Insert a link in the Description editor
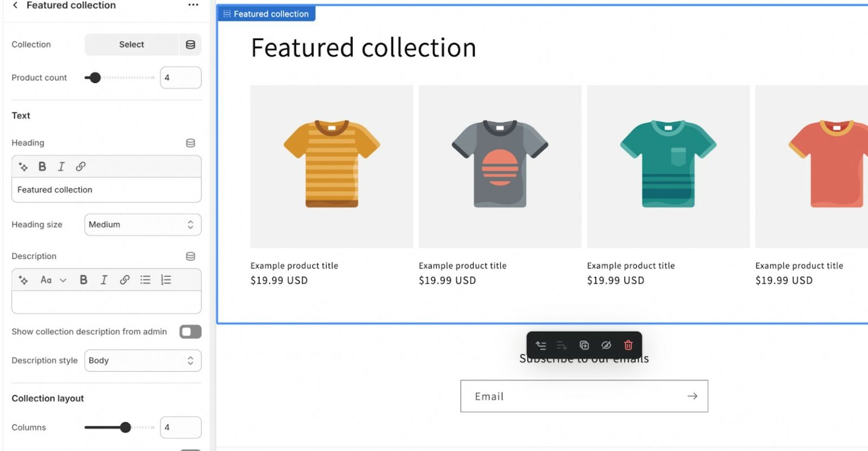 (124, 279)
